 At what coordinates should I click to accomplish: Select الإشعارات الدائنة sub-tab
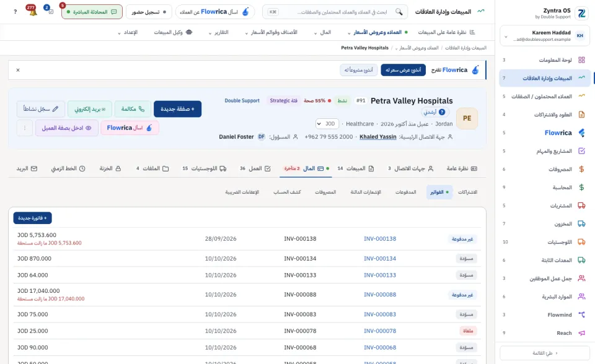click(366, 193)
